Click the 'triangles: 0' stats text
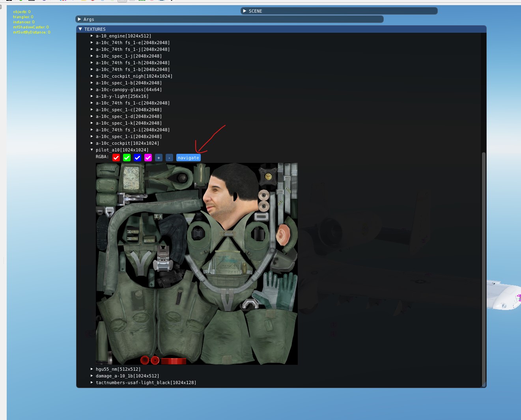Screen dimensions: 521x420 point(23,17)
